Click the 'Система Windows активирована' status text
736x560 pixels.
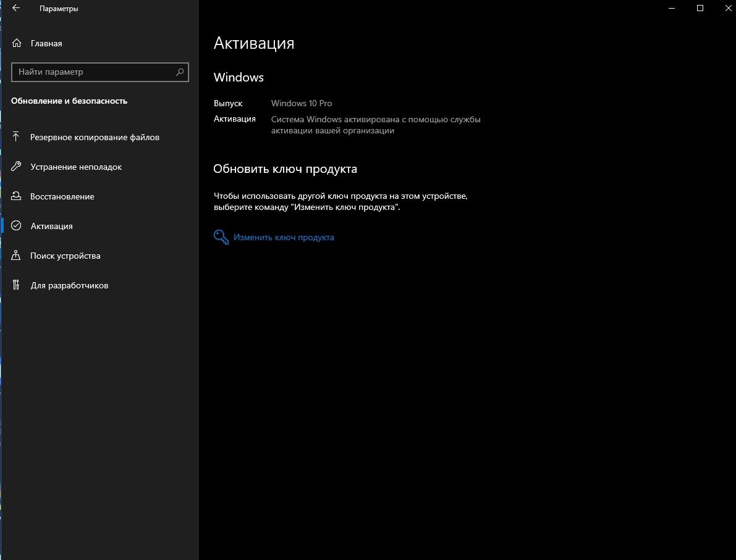(376, 125)
